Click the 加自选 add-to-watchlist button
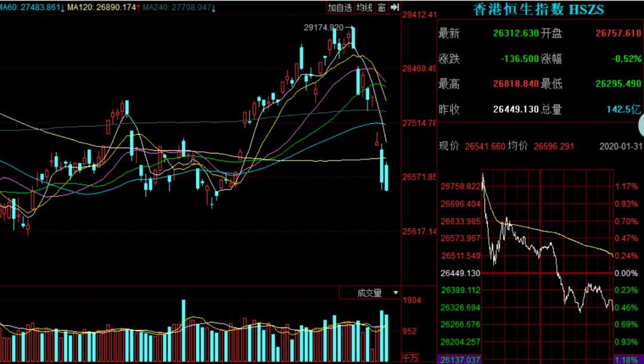This screenshot has width=644, height=364. pos(340,7)
